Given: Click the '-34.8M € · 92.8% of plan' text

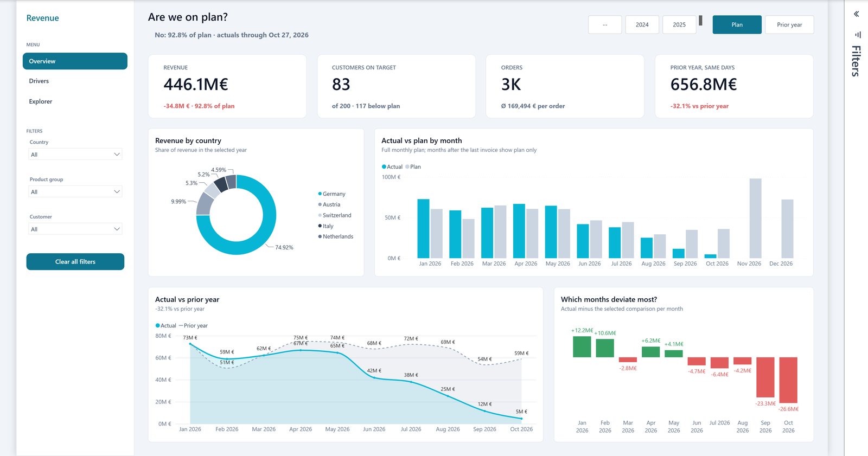Looking at the screenshot, I should 199,106.
